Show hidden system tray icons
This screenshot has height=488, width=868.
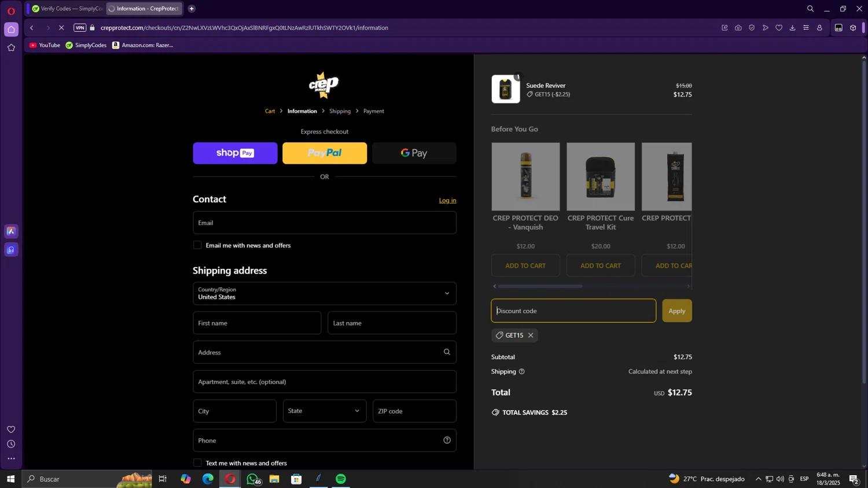[x=758, y=479]
